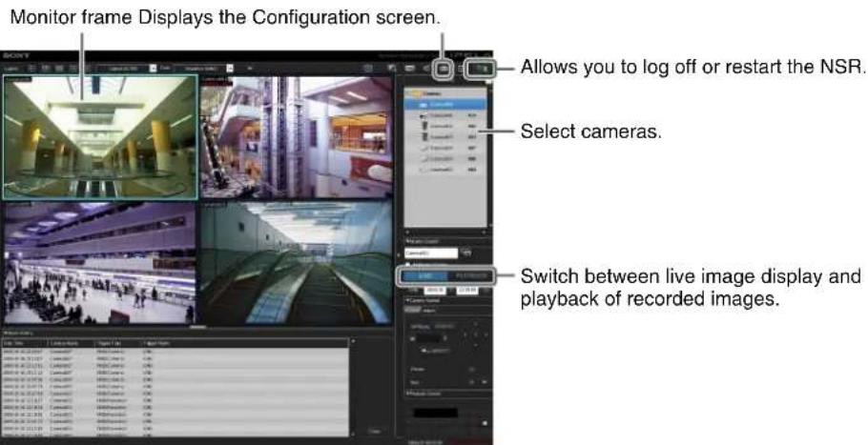Click the alarm log scroll-down arrow
Image resolution: width=868 pixels, height=445 pixels.
pos(354,434)
